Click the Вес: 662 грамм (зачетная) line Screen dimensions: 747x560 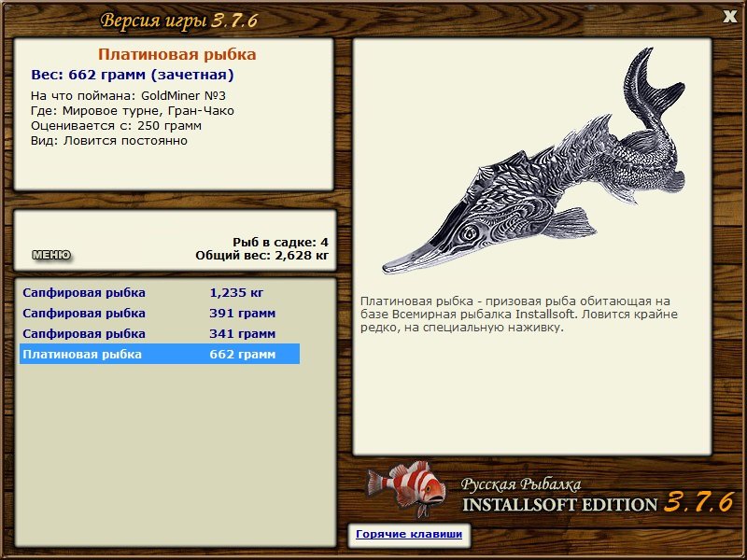(133, 75)
